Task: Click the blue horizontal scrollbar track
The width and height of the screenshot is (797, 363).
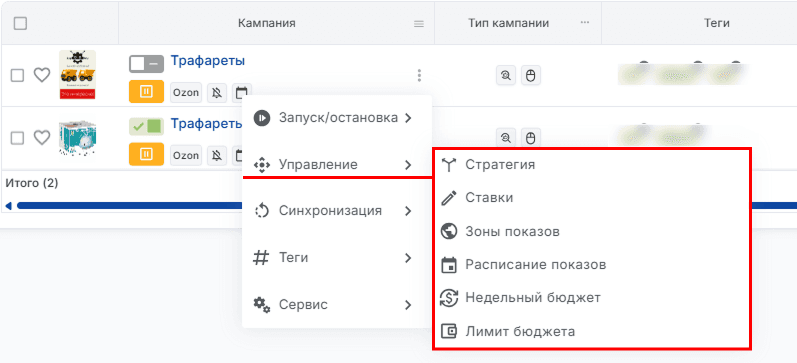Action: click(130, 205)
